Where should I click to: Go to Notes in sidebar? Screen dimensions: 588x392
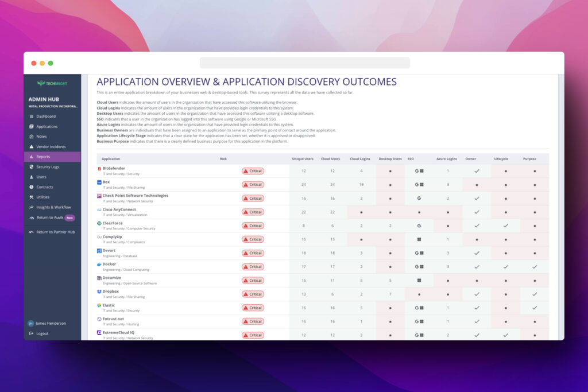pyautogui.click(x=41, y=137)
